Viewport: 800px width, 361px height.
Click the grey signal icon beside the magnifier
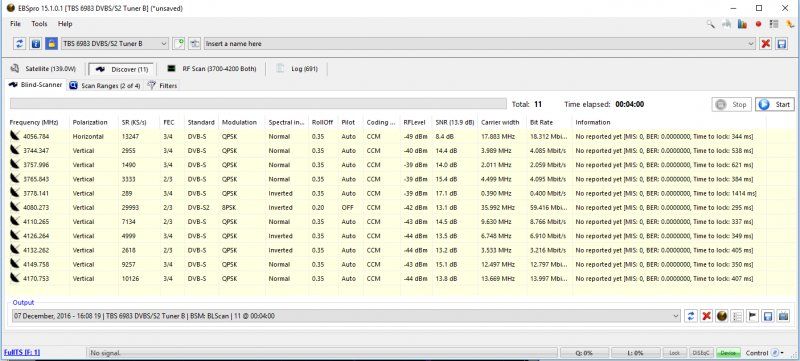point(727,24)
